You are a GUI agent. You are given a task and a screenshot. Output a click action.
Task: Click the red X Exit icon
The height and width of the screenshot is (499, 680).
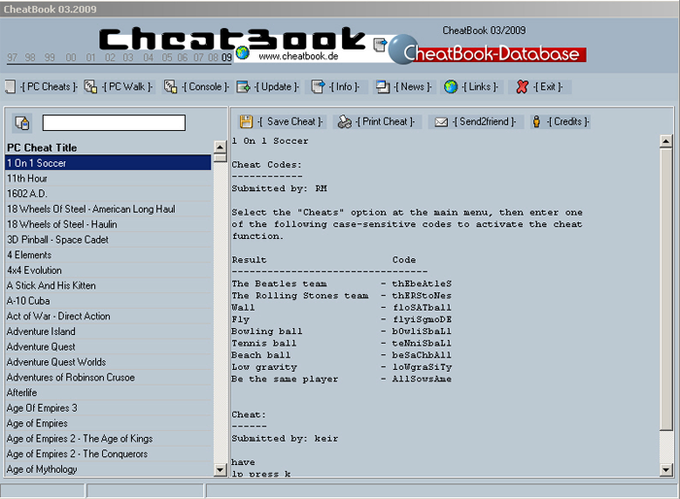522,87
